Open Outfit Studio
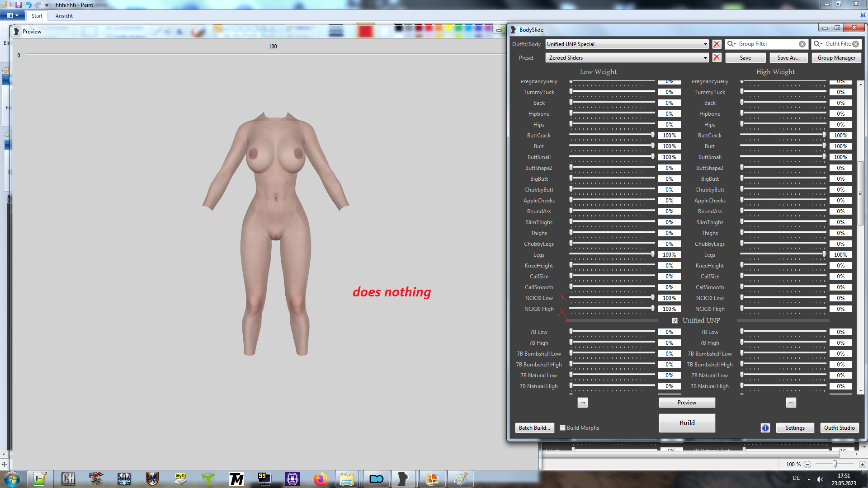868x488 pixels. point(839,428)
